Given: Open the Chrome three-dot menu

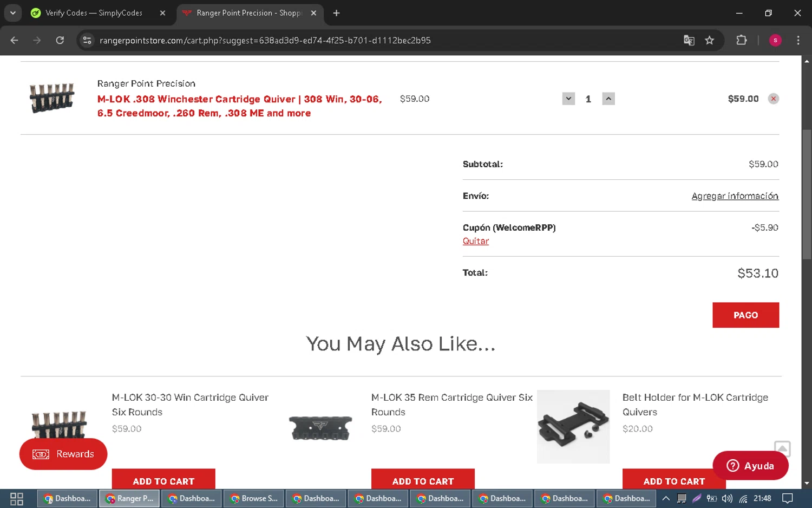Looking at the screenshot, I should [798, 40].
